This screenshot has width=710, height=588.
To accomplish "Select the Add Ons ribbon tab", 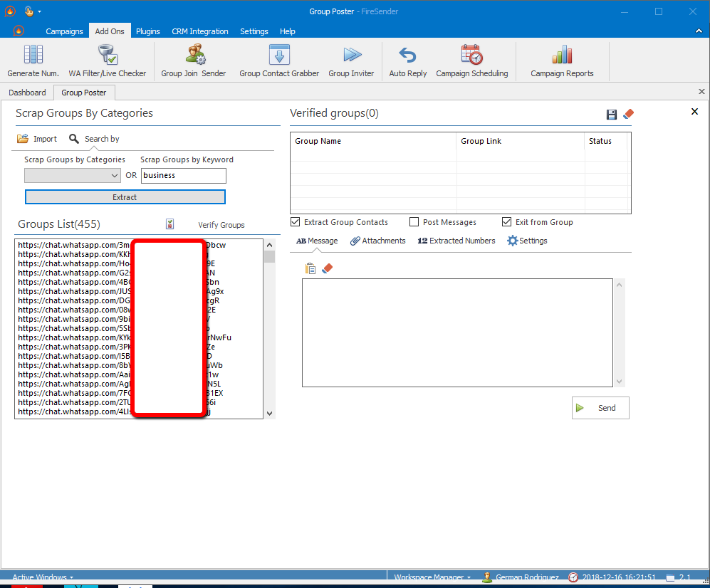I will [x=110, y=31].
